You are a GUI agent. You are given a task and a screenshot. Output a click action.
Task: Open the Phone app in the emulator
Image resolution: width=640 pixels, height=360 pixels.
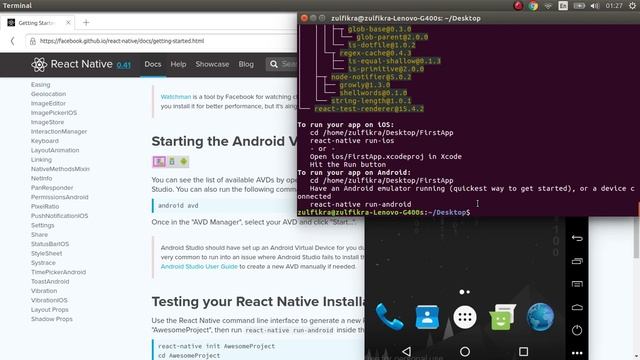[389, 317]
